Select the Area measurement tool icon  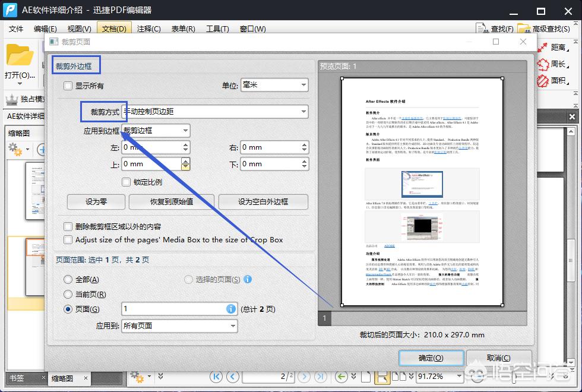coord(543,80)
